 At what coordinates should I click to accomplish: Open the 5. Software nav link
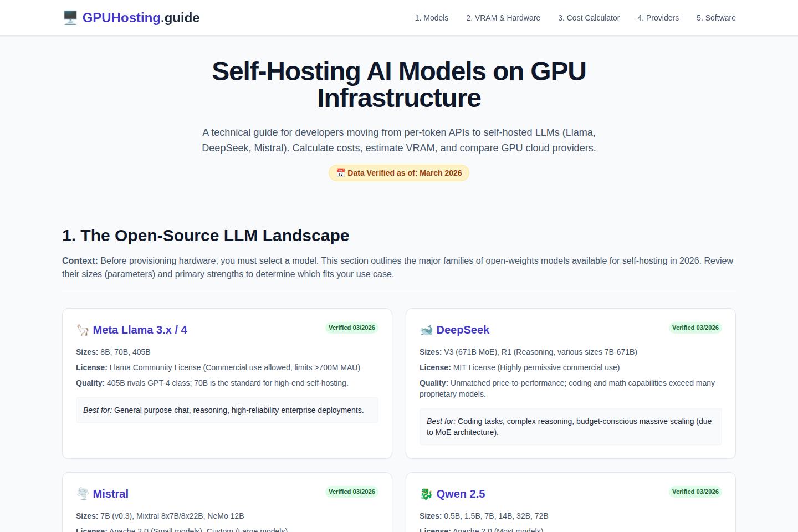tap(716, 18)
